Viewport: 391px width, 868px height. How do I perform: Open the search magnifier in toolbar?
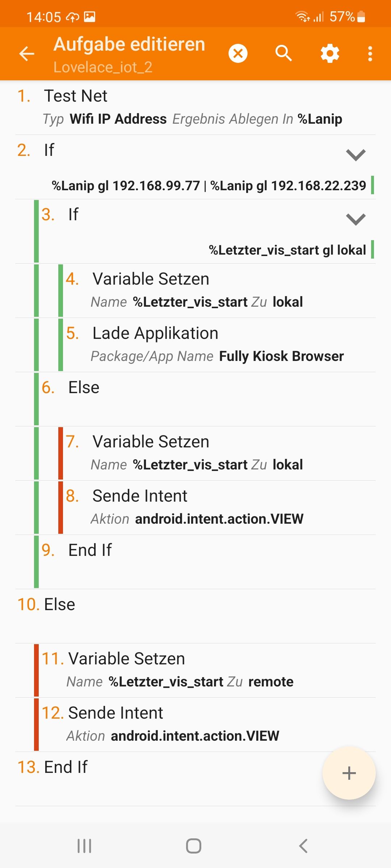[283, 54]
